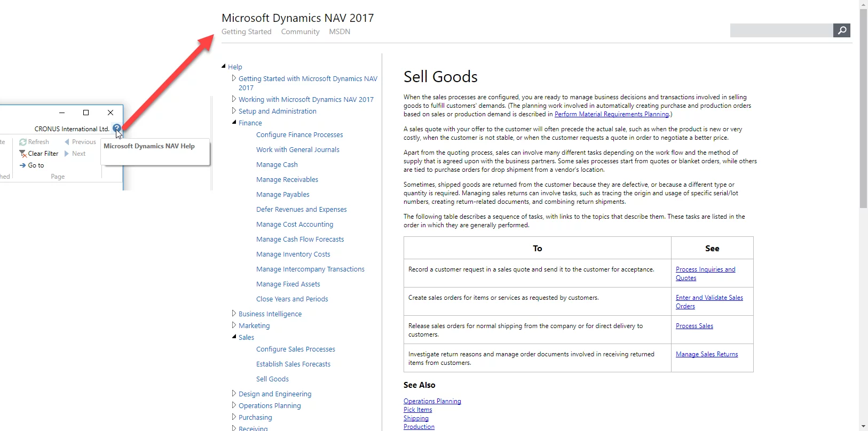Image resolution: width=868 pixels, height=431 pixels.
Task: Click the Go to arrow icon
Action: click(23, 165)
